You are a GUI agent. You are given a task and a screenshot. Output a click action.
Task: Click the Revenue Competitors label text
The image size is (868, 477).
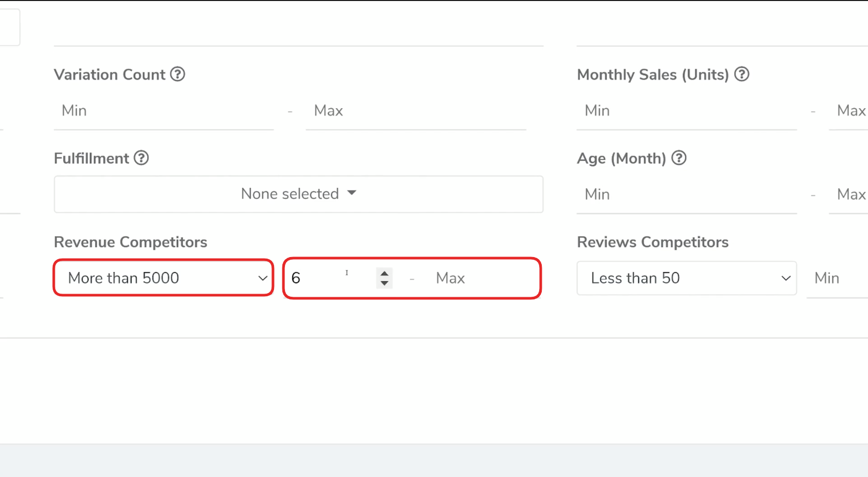click(130, 242)
